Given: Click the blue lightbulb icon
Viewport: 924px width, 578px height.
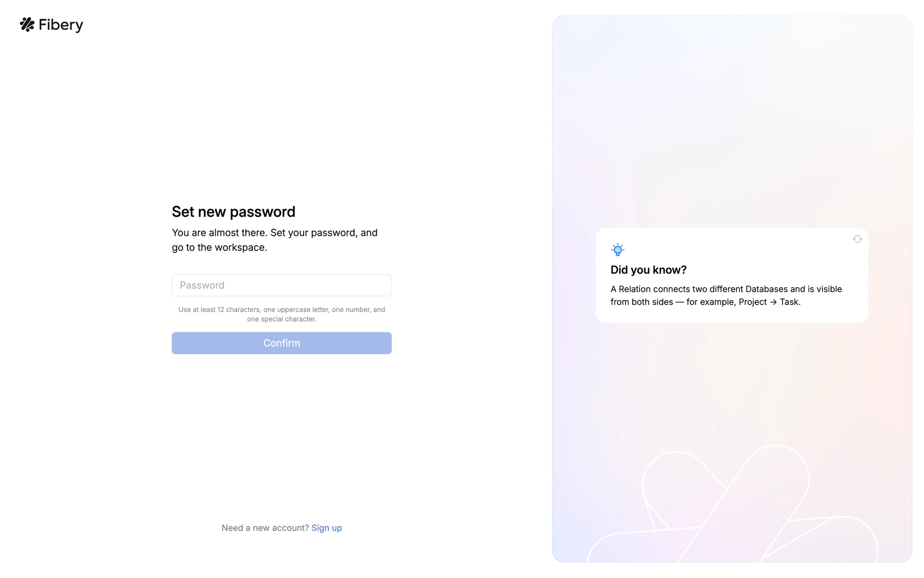Looking at the screenshot, I should click(x=617, y=250).
